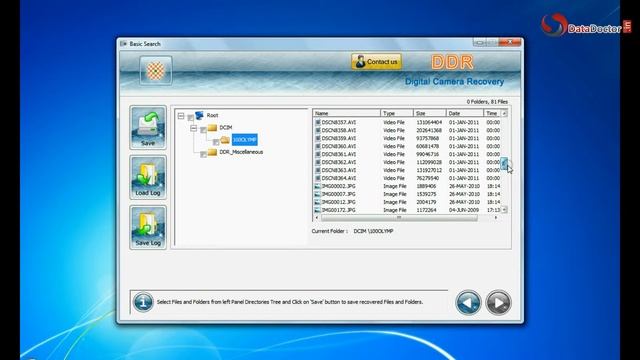Click the video icon of DSCN8362.AVI
The height and width of the screenshot is (360, 640).
click(x=318, y=162)
